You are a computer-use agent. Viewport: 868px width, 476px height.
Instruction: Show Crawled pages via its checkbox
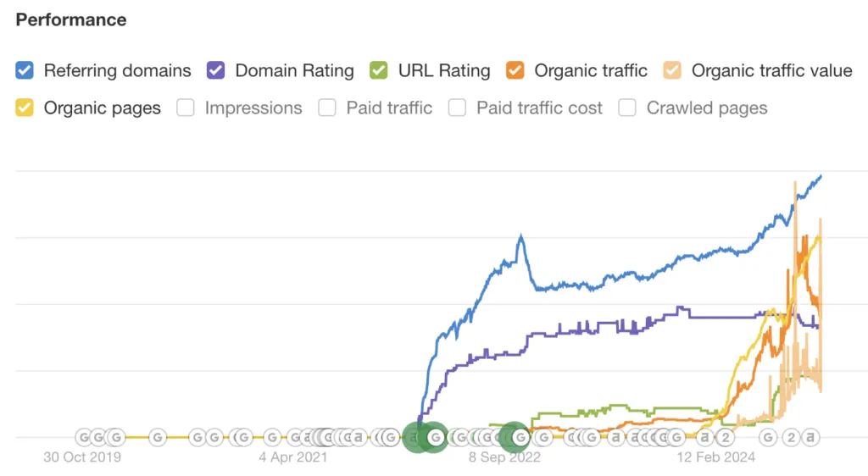[x=627, y=108]
